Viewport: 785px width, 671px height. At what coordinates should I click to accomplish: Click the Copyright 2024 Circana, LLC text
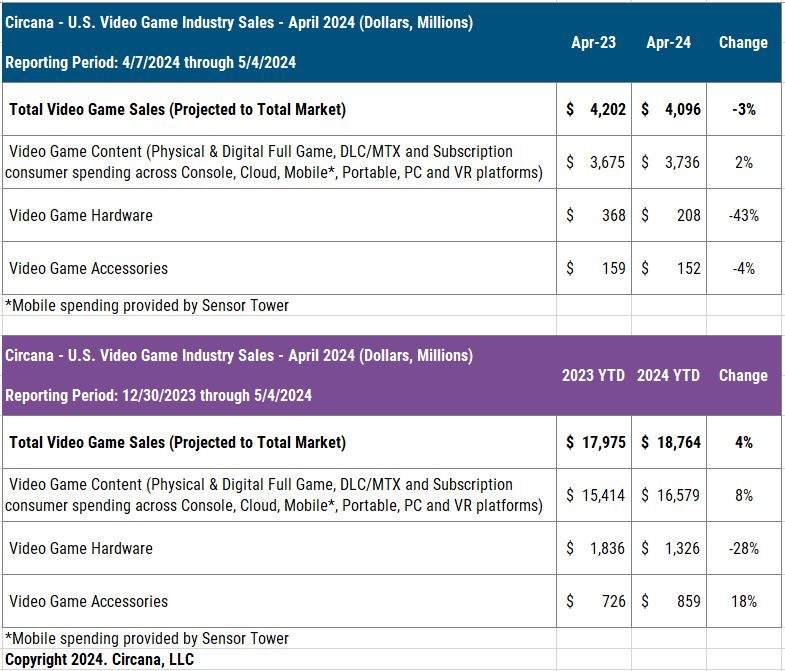pyautogui.click(x=100, y=659)
